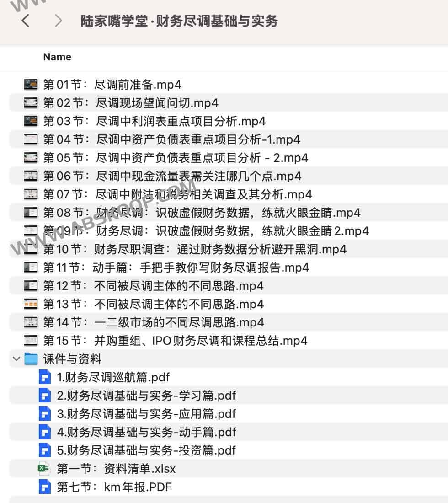448x503 pixels.
Task: Select 第11节 动手篇 video file
Action: (176, 268)
